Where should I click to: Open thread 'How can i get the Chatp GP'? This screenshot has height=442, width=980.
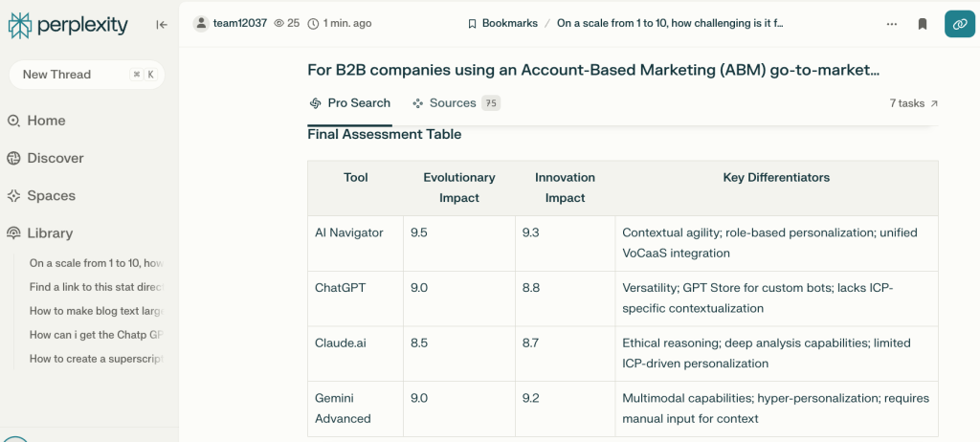(x=97, y=335)
